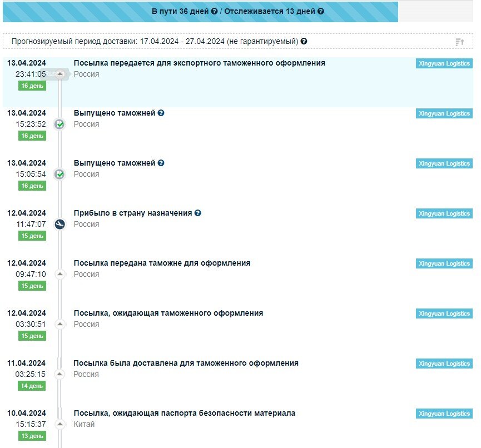Click 'Прогнозируемый период доставки' forecast text
The image size is (481, 448).
click(155, 41)
